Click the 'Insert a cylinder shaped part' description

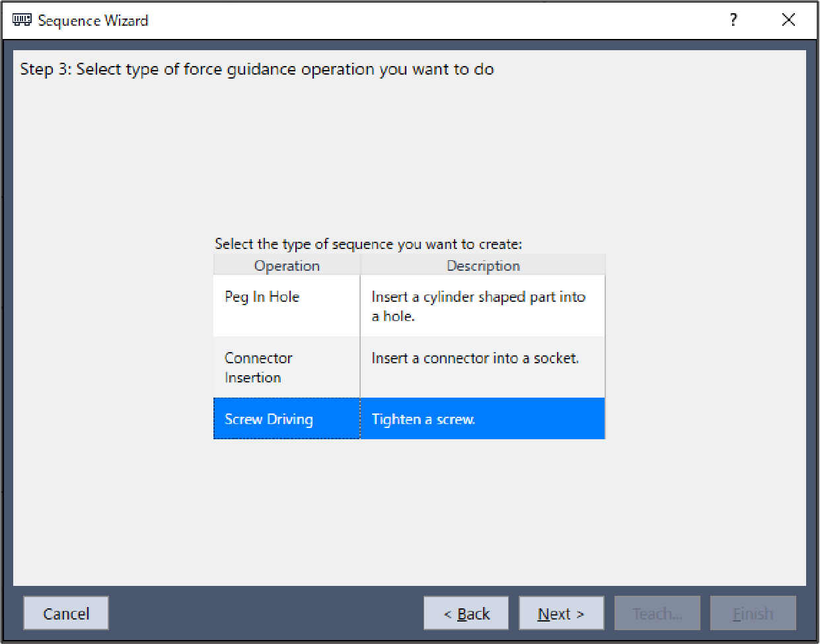pyautogui.click(x=478, y=306)
